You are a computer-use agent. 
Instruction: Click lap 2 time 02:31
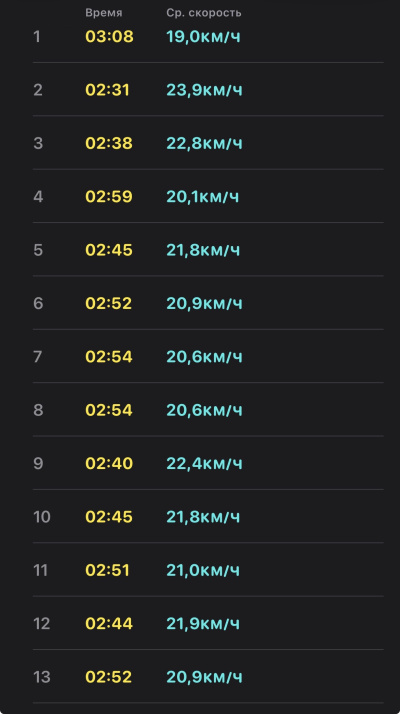108,90
